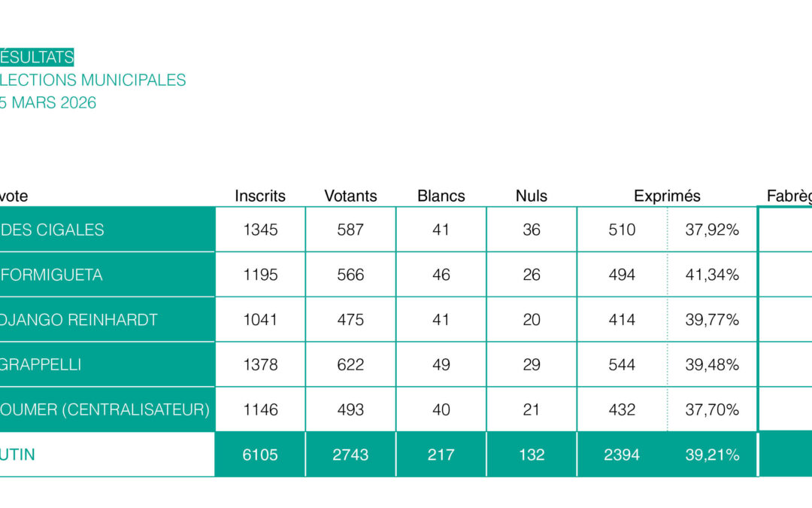
Task: Click the highlighted ÉSULTATS title text
Action: coord(37,57)
